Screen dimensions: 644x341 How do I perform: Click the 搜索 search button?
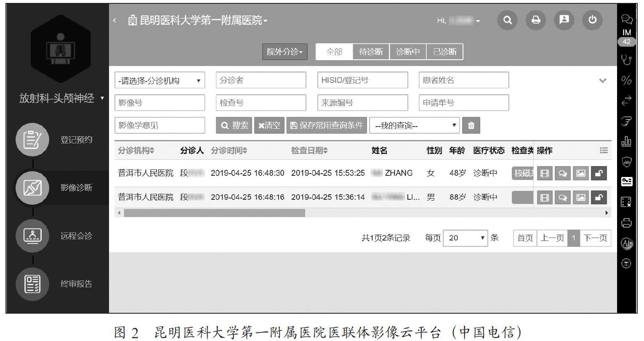tap(234, 125)
